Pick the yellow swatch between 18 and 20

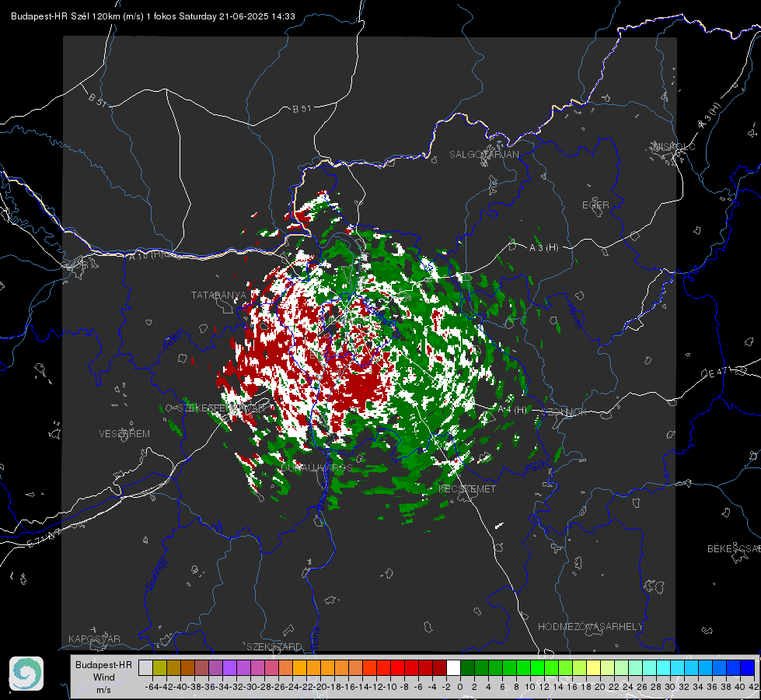click(594, 667)
